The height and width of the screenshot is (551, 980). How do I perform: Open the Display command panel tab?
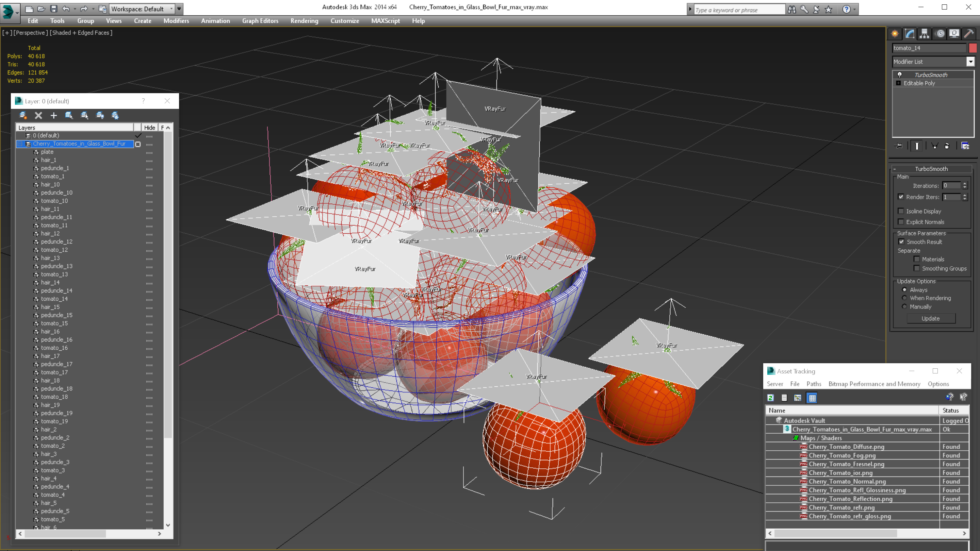coord(954,34)
